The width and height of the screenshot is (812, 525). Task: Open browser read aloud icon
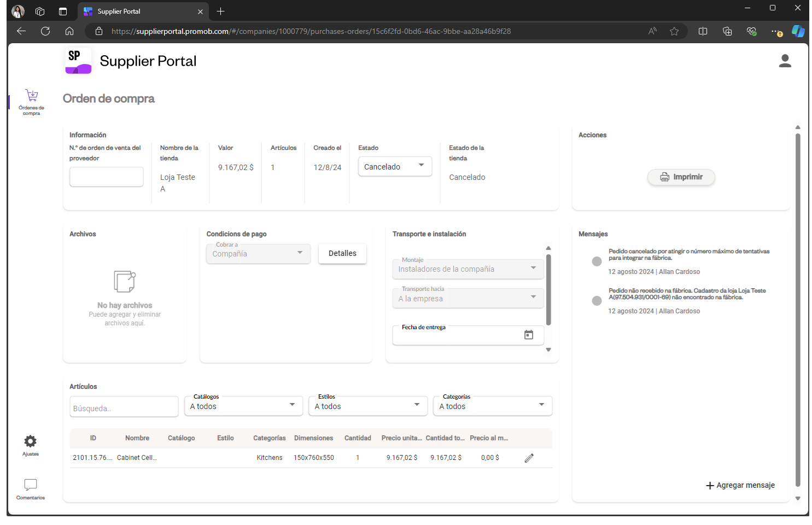pos(652,31)
